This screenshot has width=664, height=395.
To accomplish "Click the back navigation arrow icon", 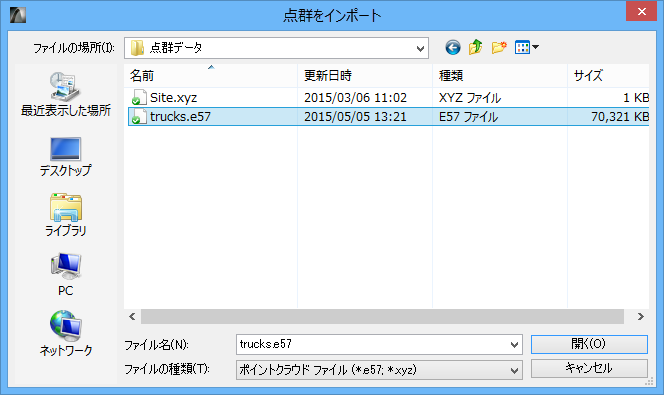I will tap(453, 47).
